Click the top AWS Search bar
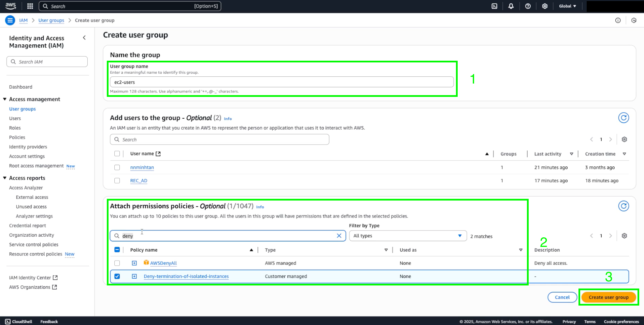Viewport: 644px width, 325px height. pos(130,6)
